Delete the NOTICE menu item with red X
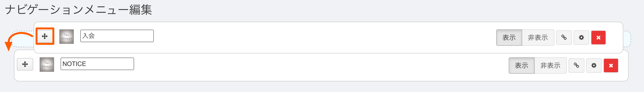The width and height of the screenshot is (644, 92). [611, 66]
